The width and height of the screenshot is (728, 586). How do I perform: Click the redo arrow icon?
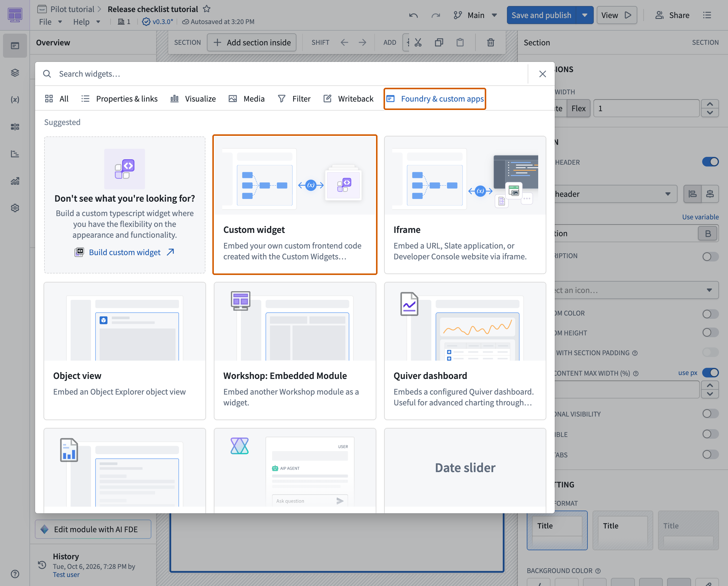tap(435, 15)
